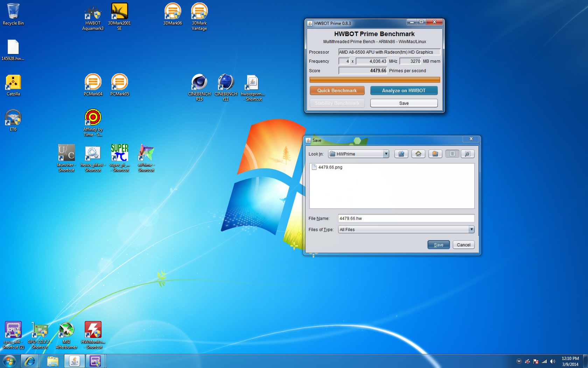Select the ET6 desktop icon

(13, 121)
